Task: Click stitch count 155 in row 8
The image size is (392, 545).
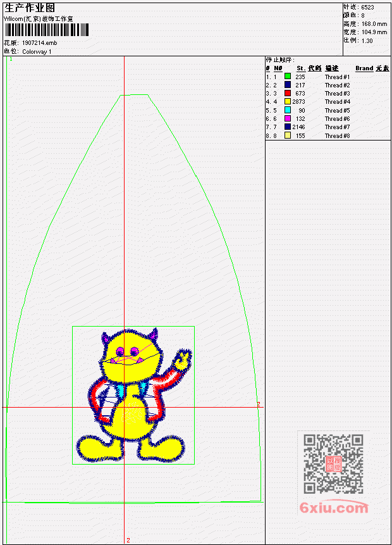Action: coord(300,136)
